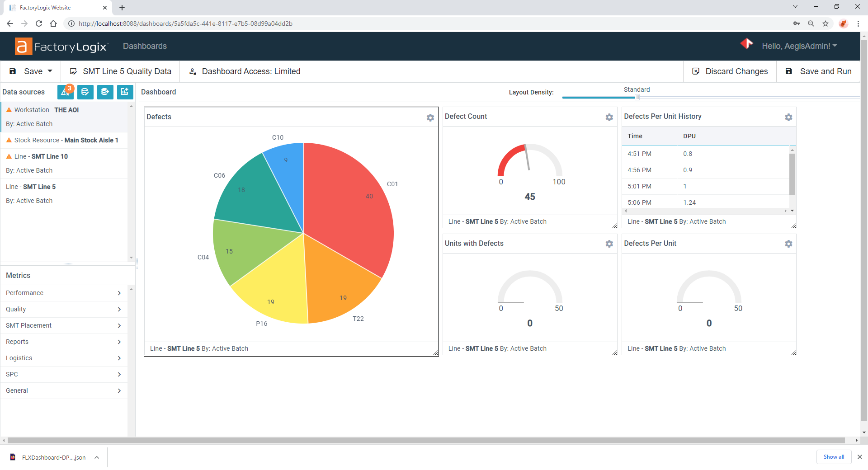Open the Save dropdown arrow
The image size is (868, 470).
tap(49, 71)
